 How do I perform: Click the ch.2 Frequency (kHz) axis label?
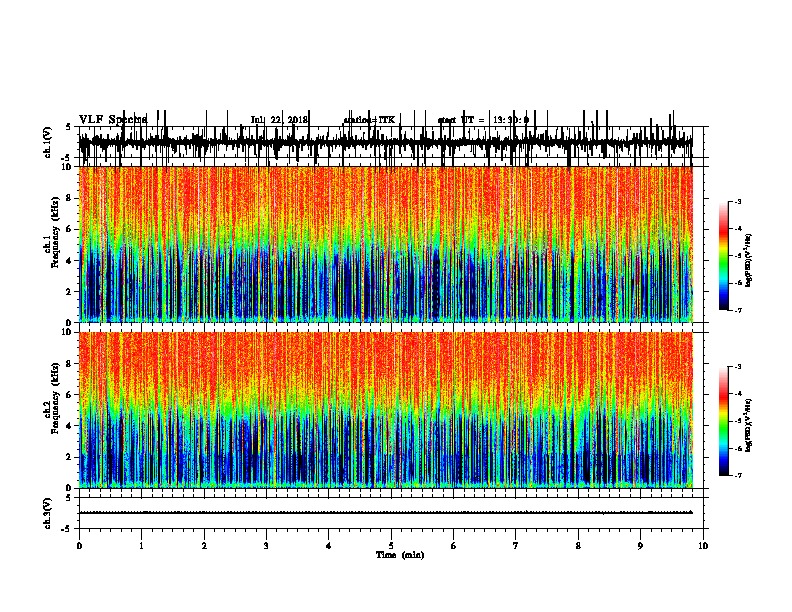(x=52, y=398)
